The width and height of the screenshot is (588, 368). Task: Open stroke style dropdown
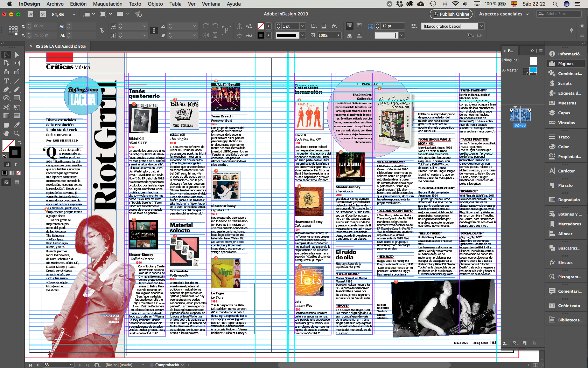(302, 35)
